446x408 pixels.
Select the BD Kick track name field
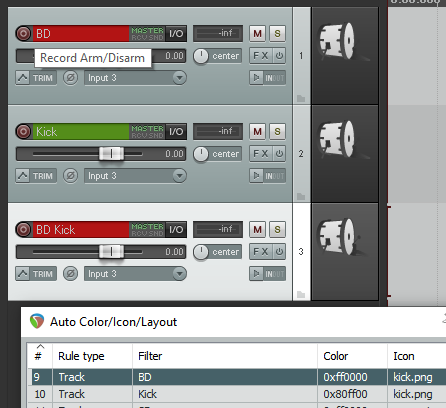pos(81,230)
